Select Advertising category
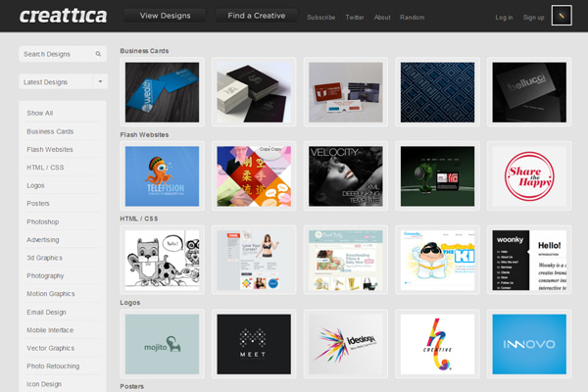 (43, 240)
